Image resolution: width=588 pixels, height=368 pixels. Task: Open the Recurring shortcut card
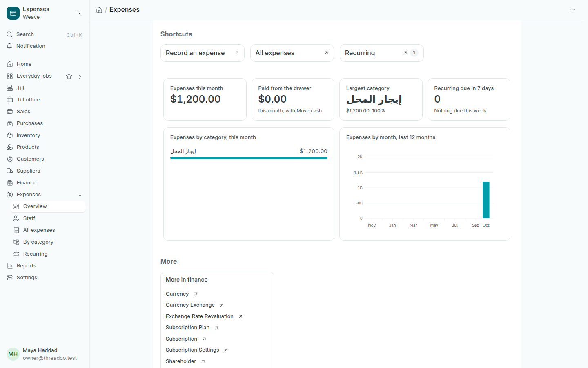click(x=382, y=53)
